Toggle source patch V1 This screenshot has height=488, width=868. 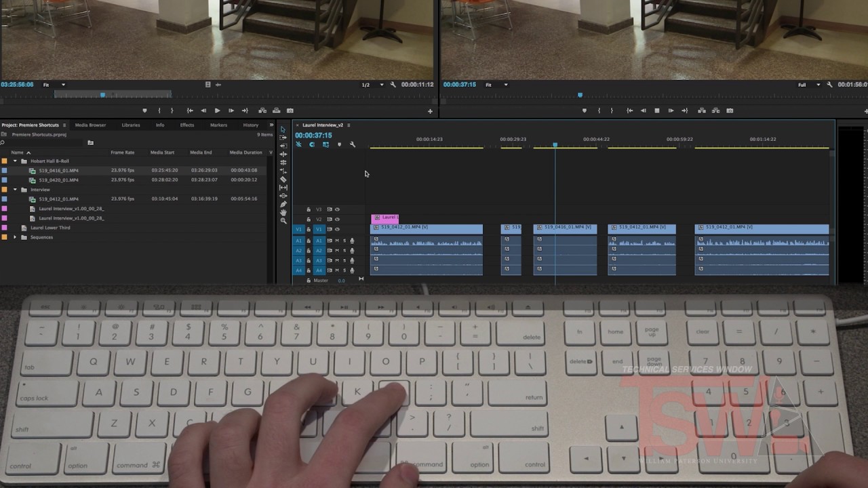click(298, 229)
